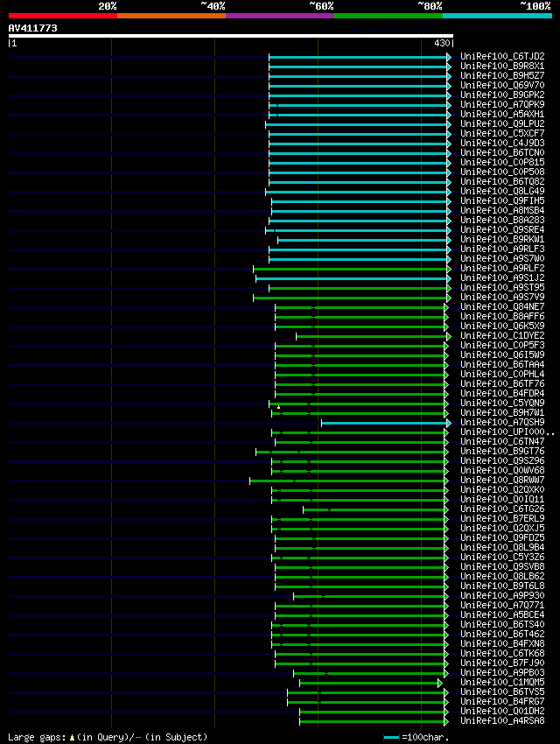560x744 pixels.
Task: Click UniRef100_C1DYE2 label
Action: pyautogui.click(x=502, y=335)
